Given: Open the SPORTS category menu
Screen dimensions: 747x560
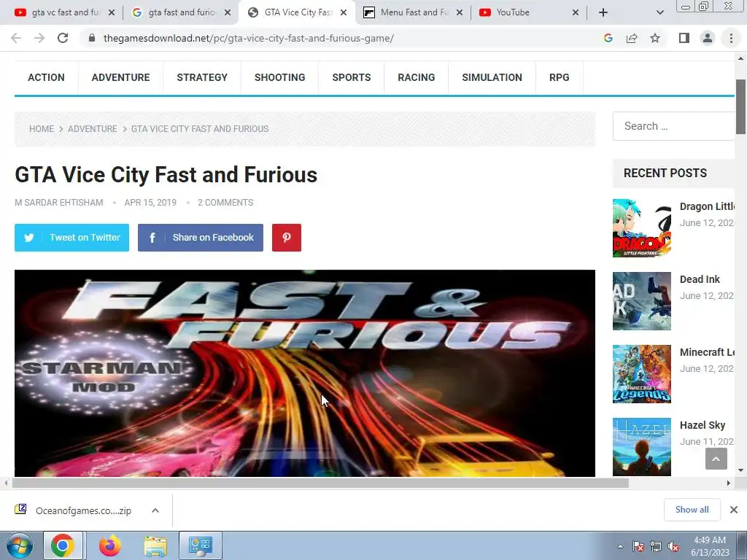Looking at the screenshot, I should click(x=351, y=77).
